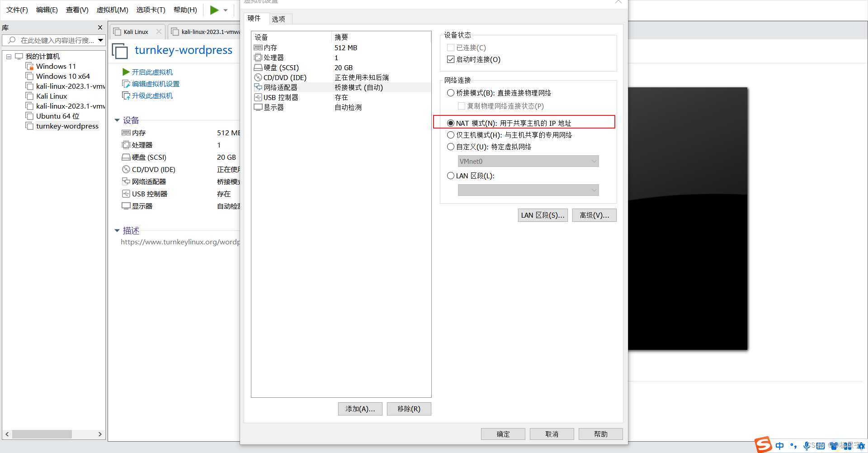Open the dropdown arrow next to play icon
The width and height of the screenshot is (868, 453).
tap(226, 10)
